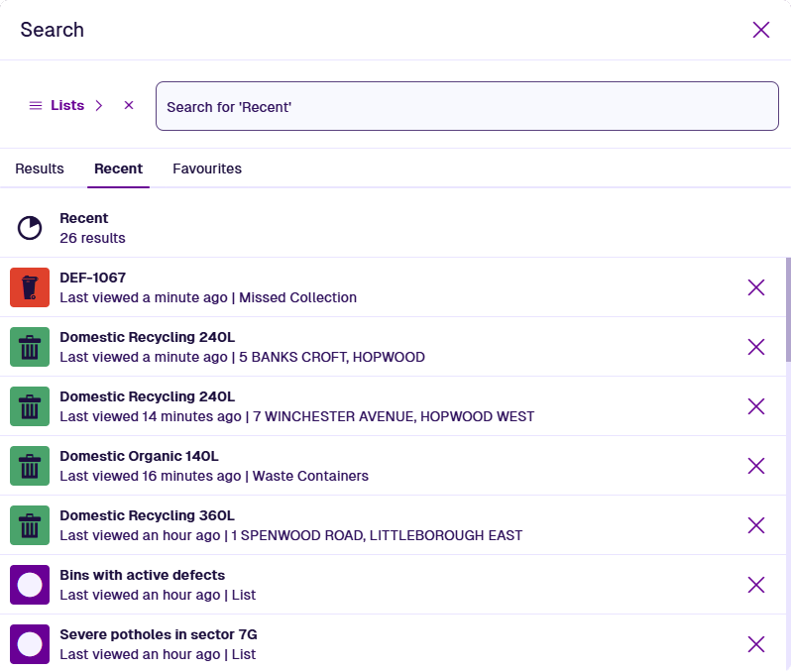This screenshot has width=791, height=672.
Task: Remove 7 Winchester Avenue entry from recents
Action: 756,406
